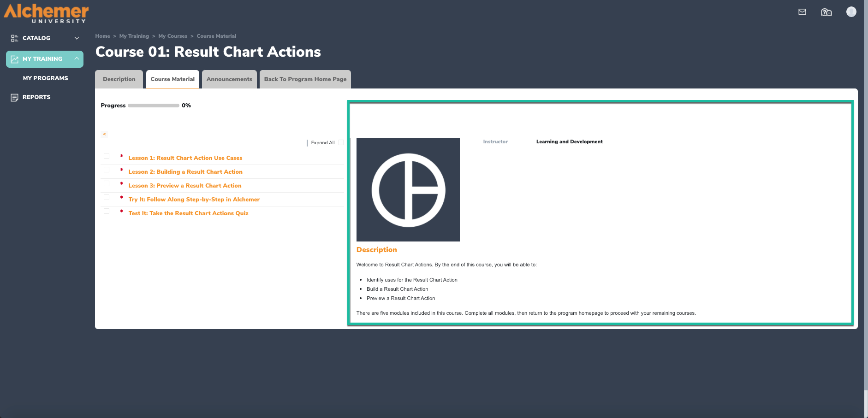Click the "Learning and Development" instructor name
The width and height of the screenshot is (868, 418).
[569, 141]
